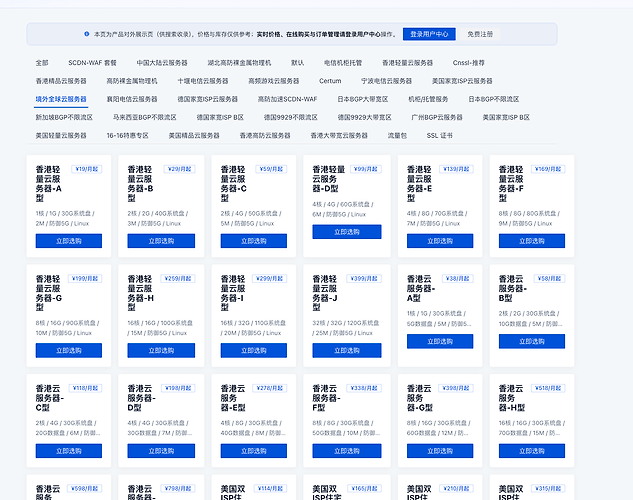Select 美国精品云服务器 category

[194, 136]
